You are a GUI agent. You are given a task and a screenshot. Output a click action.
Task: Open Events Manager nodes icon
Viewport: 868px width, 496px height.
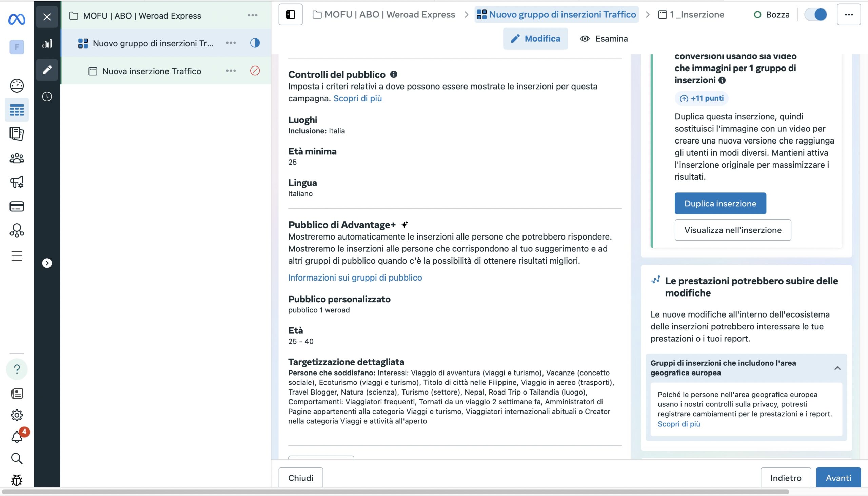tap(17, 231)
